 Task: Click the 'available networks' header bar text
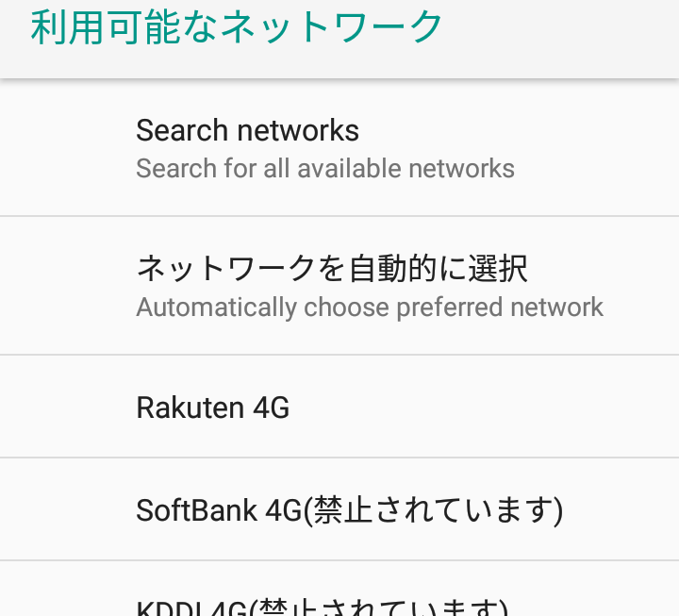[x=237, y=27]
